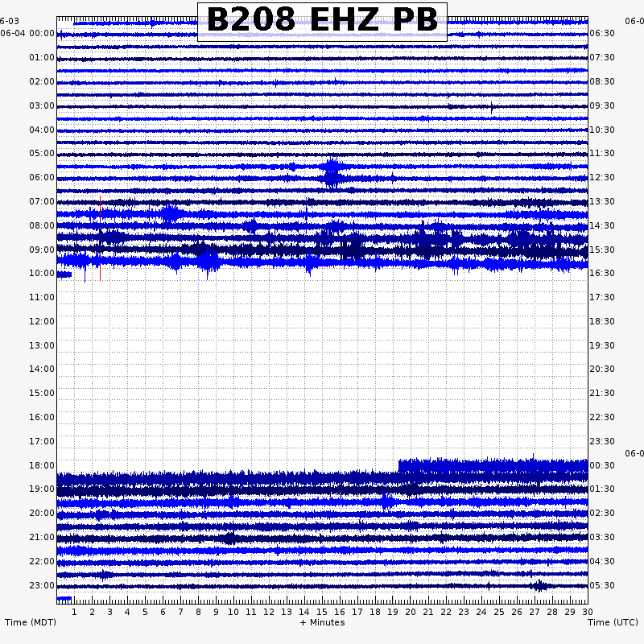Select the 23:00 MDT row label
The image size is (644, 644).
pyautogui.click(x=42, y=585)
